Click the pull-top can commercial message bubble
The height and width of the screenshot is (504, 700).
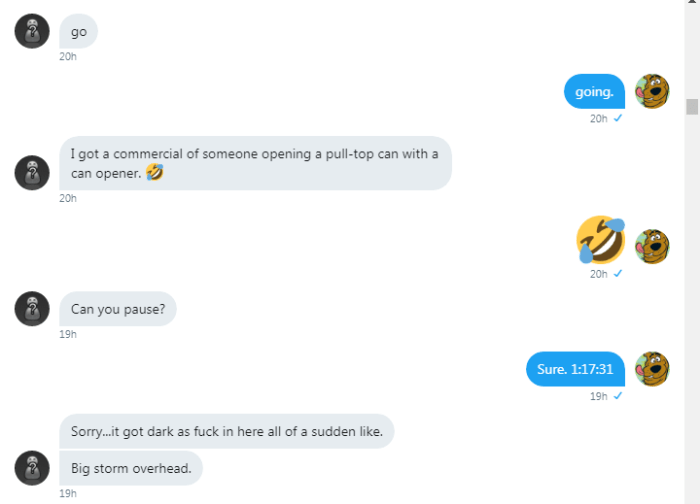pos(255,163)
